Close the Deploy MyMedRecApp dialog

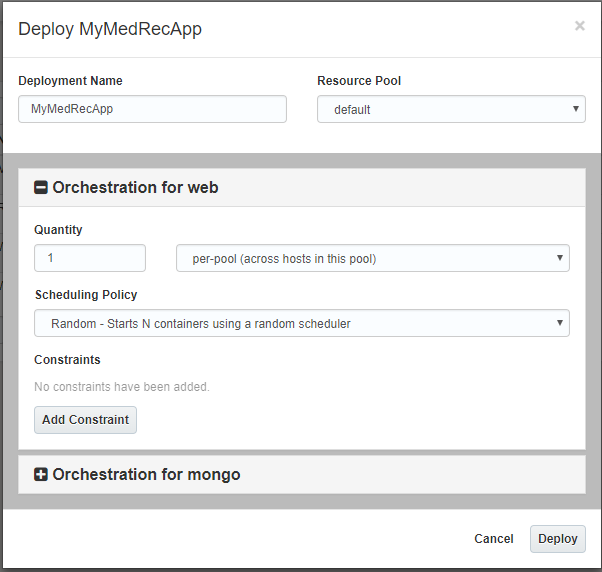pos(579,27)
